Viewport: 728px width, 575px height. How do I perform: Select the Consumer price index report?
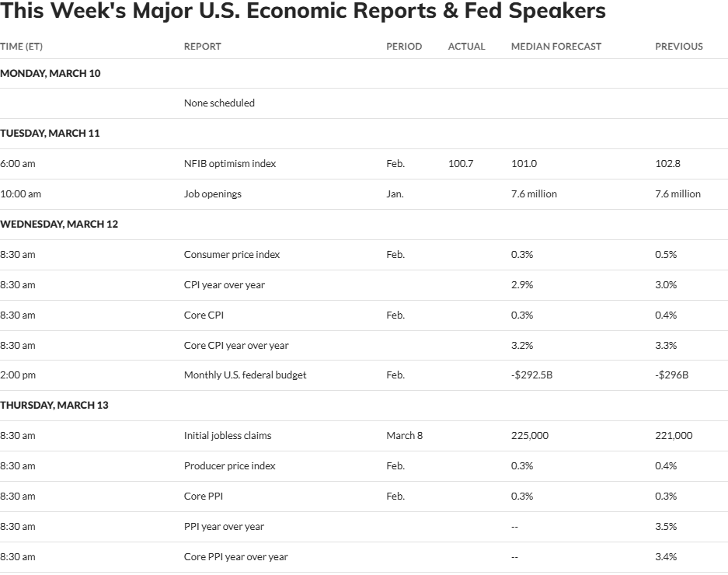click(232, 255)
